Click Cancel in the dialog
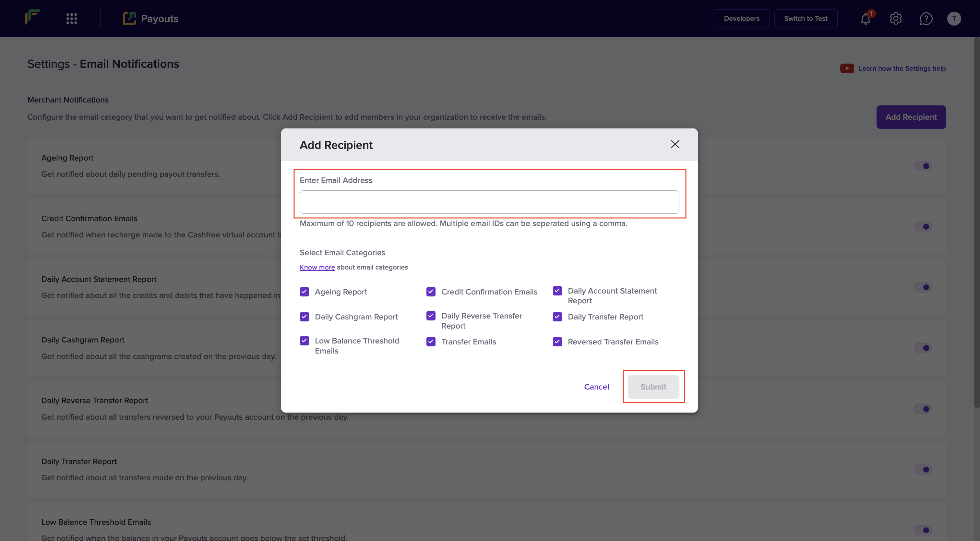 (x=596, y=387)
